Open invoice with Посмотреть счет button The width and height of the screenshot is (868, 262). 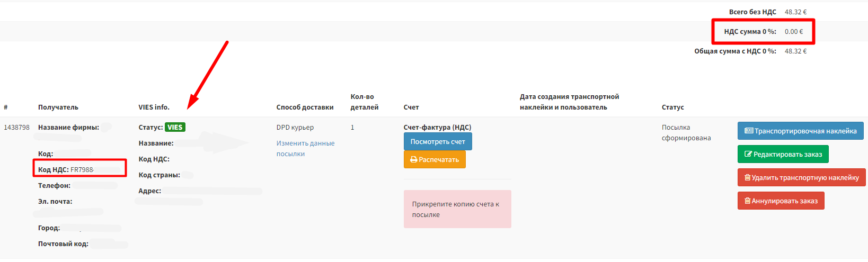point(437,141)
